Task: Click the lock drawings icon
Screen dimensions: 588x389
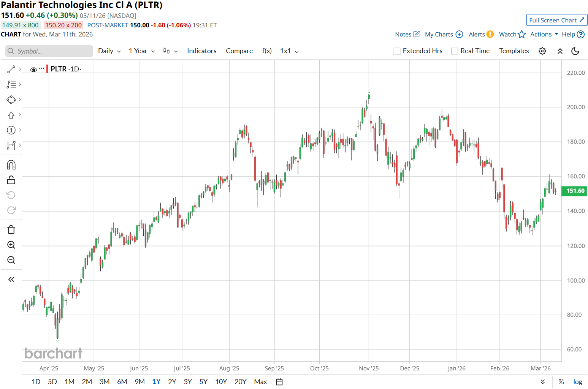Action: click(x=11, y=180)
